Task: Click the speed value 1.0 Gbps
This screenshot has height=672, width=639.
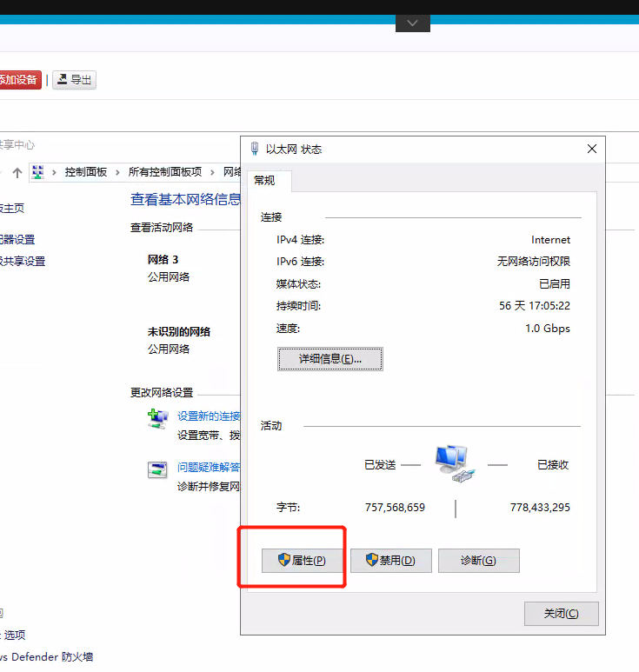Action: click(x=548, y=329)
